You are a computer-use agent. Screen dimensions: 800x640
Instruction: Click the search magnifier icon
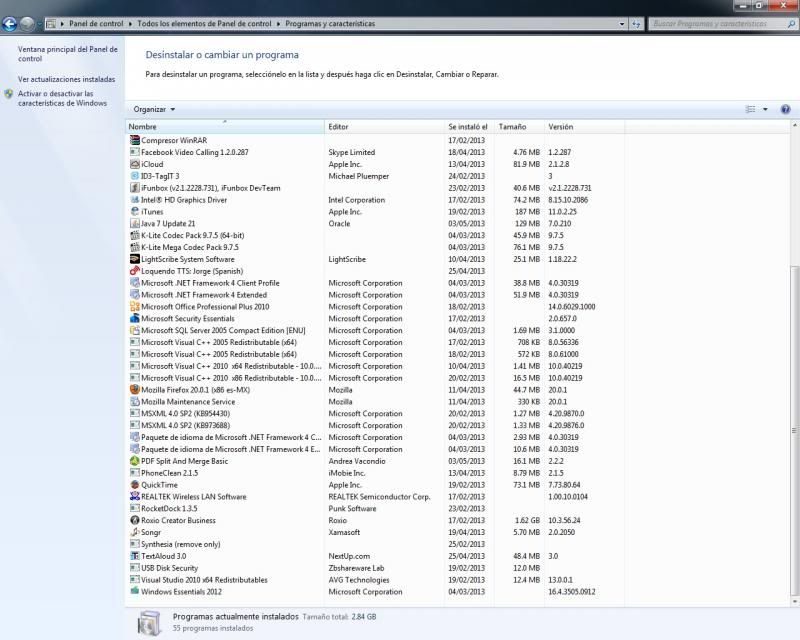791,23
